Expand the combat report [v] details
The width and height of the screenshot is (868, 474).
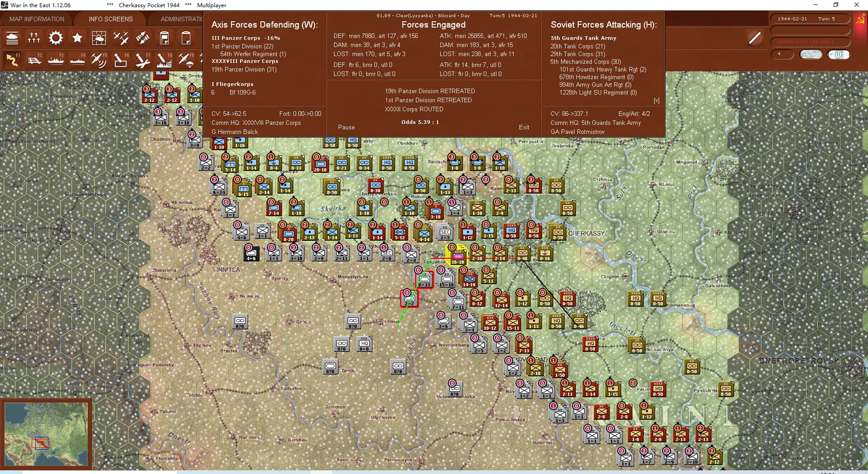[656, 100]
